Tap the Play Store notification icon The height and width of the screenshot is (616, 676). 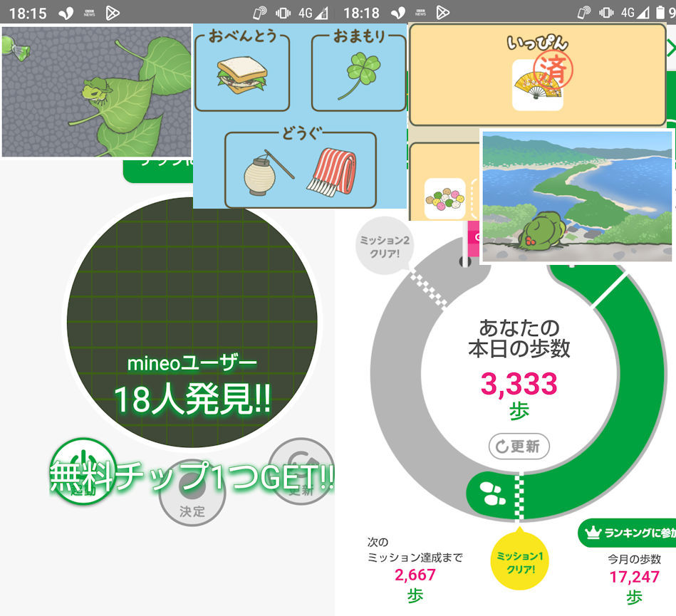click(x=111, y=12)
